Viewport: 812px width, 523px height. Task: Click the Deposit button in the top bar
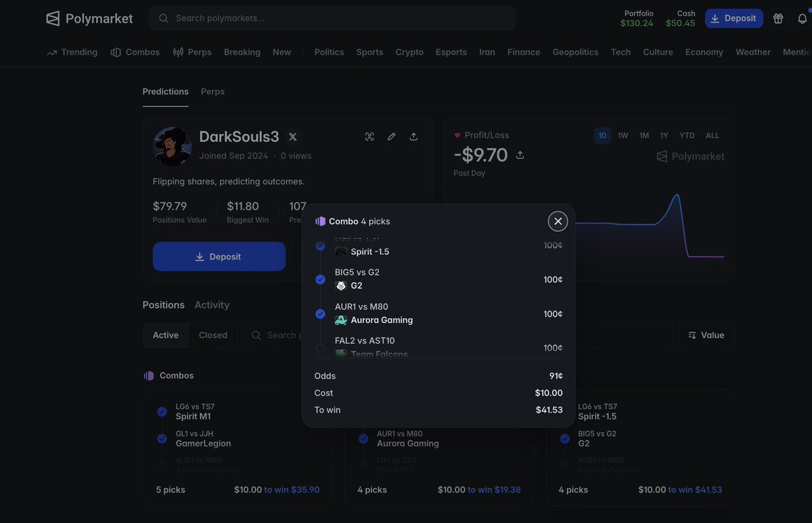click(x=734, y=18)
